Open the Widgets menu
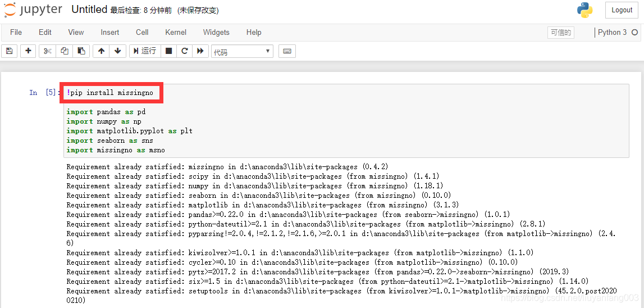This screenshot has height=308, width=644. pyautogui.click(x=216, y=32)
